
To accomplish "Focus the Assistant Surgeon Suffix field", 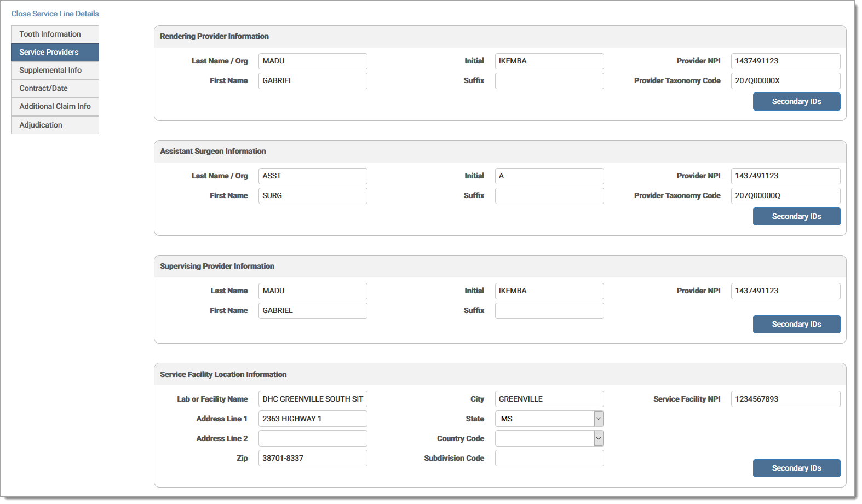I will click(x=549, y=196).
